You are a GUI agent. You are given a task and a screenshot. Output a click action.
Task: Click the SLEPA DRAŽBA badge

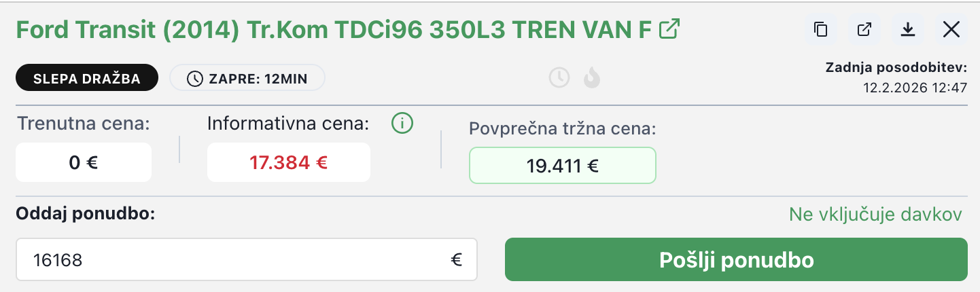click(87, 78)
